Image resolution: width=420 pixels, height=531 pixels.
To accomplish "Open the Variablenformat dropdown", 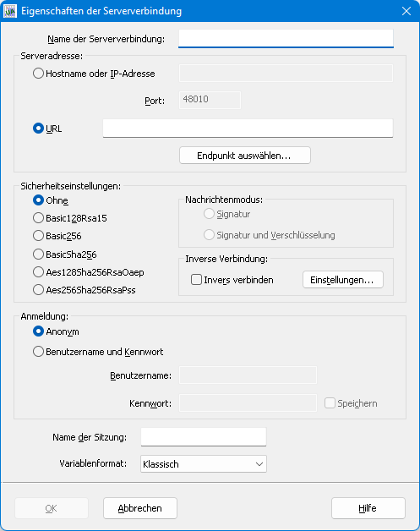I will point(204,464).
